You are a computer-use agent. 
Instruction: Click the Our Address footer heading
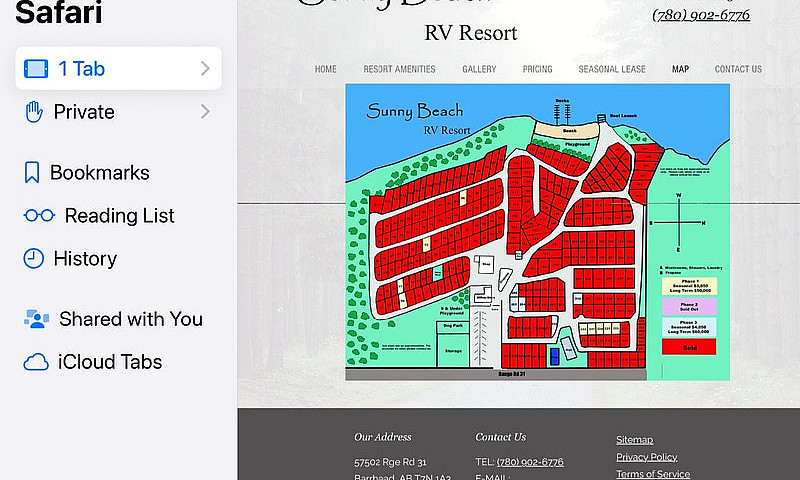pos(383,437)
